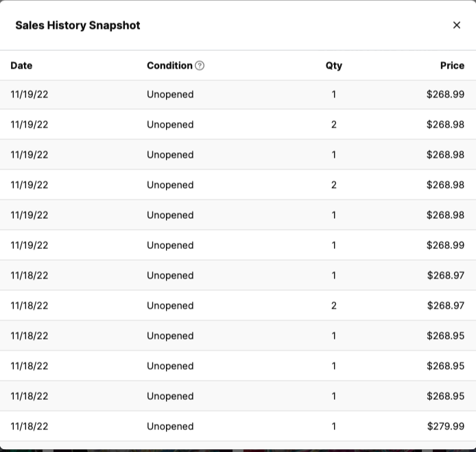Image resolution: width=476 pixels, height=452 pixels.
Task: Choose the first row with quantity 2
Action: coord(238,124)
